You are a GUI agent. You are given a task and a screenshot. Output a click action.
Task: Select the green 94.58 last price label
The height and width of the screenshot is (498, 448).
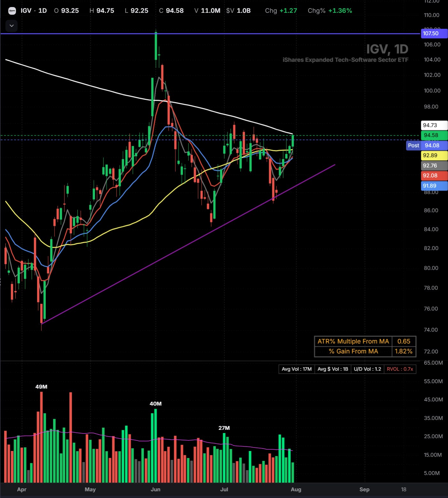(x=434, y=135)
